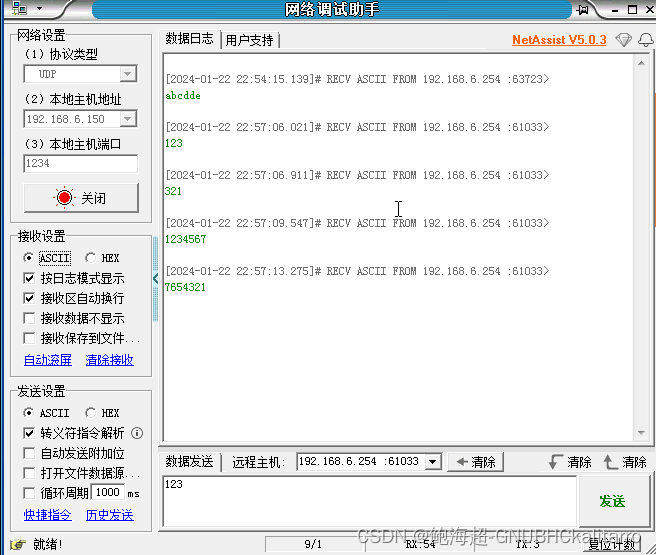Focus the send text box containing 123

click(369, 501)
